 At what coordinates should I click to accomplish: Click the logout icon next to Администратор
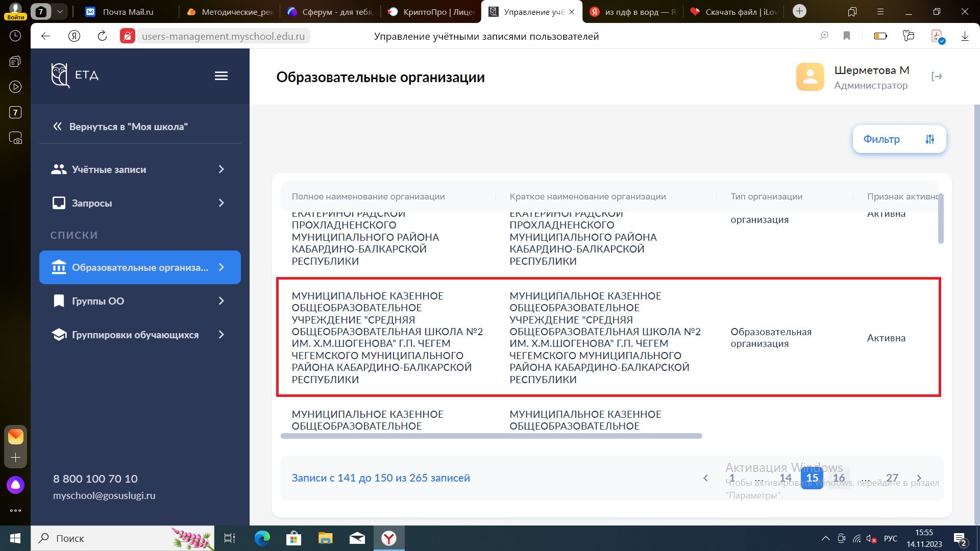(x=937, y=77)
